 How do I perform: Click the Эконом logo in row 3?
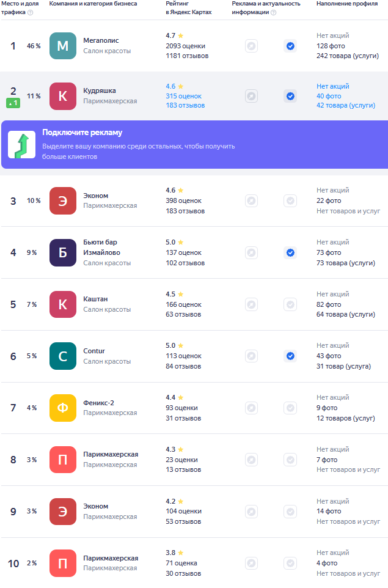click(62, 200)
